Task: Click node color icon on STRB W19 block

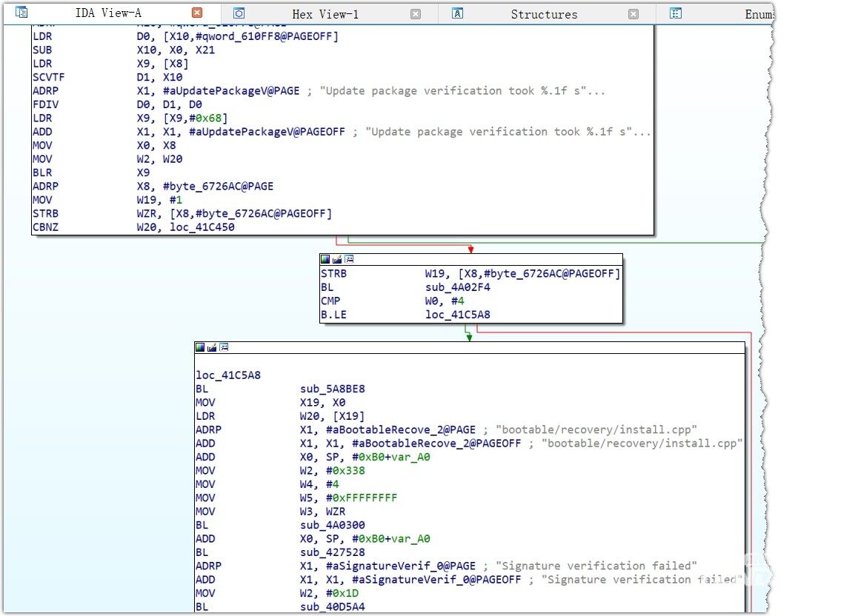Action: [325, 259]
